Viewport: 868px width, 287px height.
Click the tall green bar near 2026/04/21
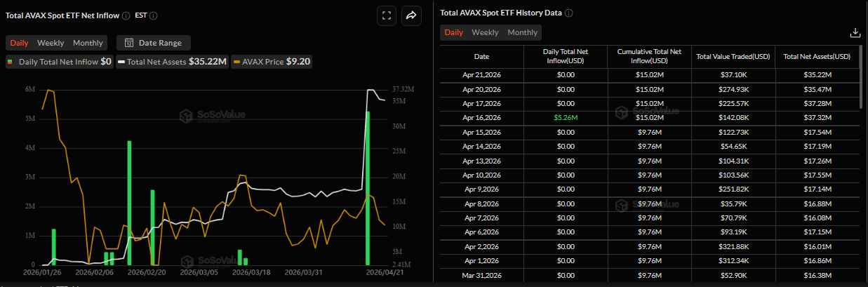coord(368,188)
